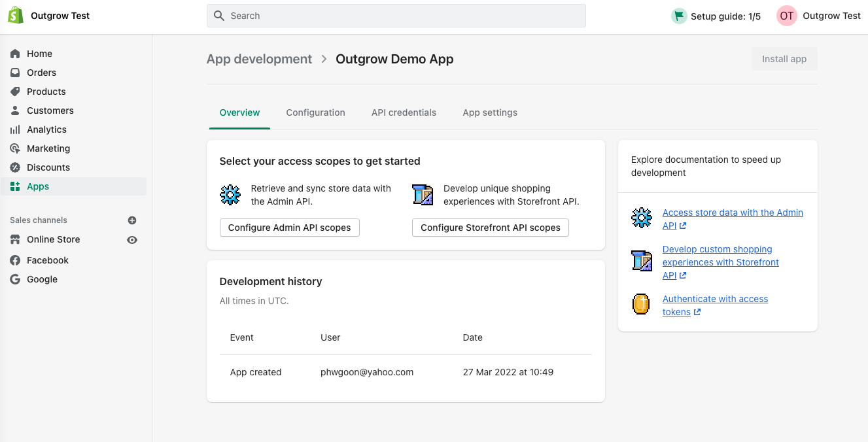Click the App created event cell
Viewport: 868px width, 442px height.
(x=256, y=372)
